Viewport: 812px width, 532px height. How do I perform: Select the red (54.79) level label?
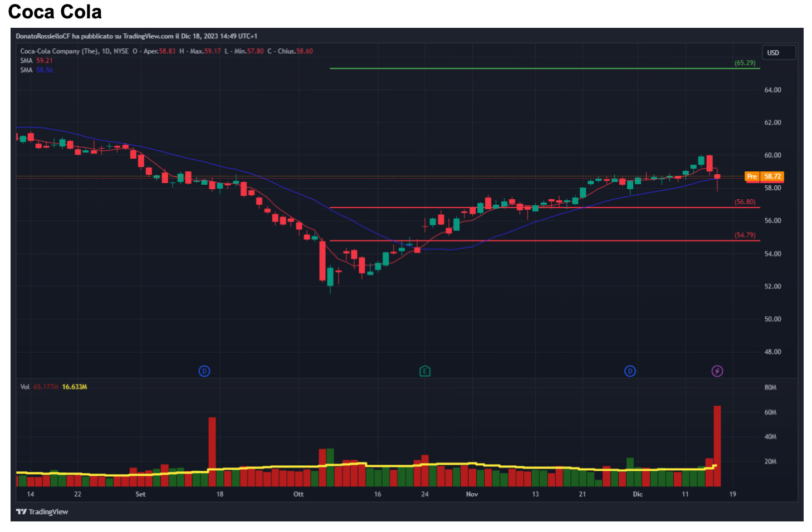tap(745, 235)
